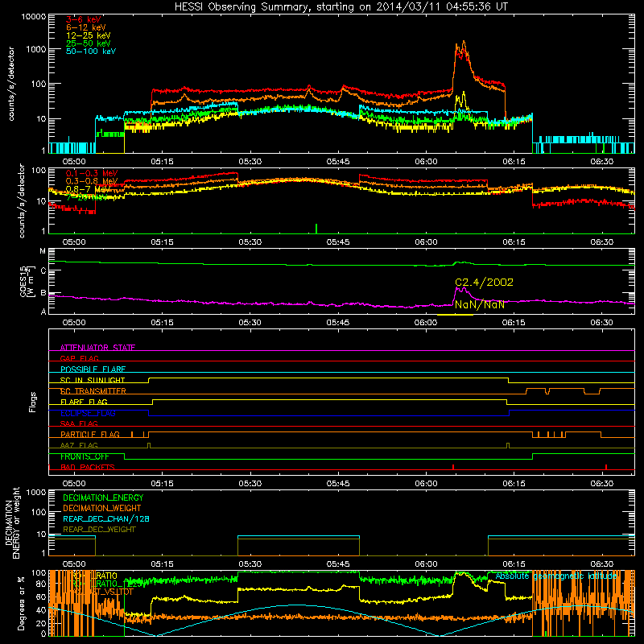Select the DECIMATION_ENERGY legend label

(x=103, y=497)
